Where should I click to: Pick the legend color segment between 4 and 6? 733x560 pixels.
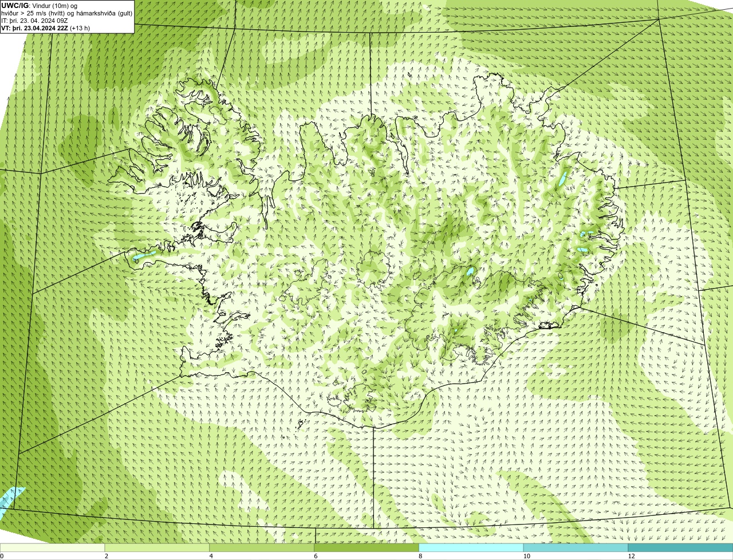(x=262, y=548)
